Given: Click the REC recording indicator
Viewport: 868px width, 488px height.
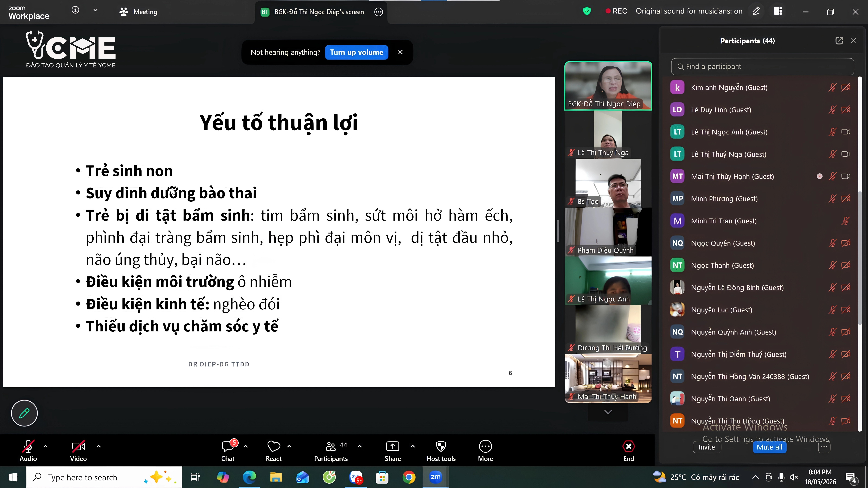Looking at the screenshot, I should (x=616, y=11).
